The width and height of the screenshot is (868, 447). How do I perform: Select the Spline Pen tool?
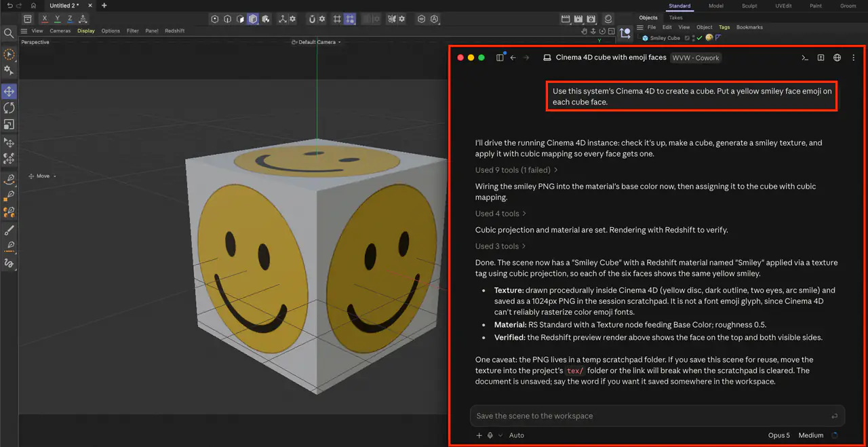(x=9, y=179)
